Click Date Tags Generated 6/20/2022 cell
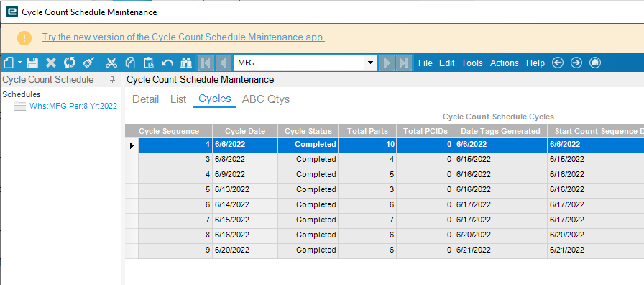 (x=501, y=235)
